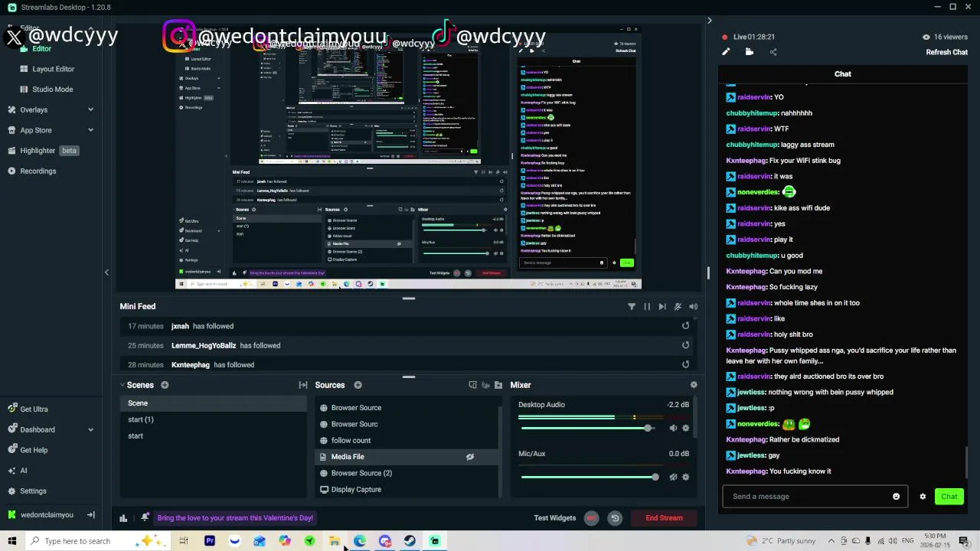Skip current alert in Mini Feed
This screenshot has height=551, width=980.
pyautogui.click(x=662, y=306)
